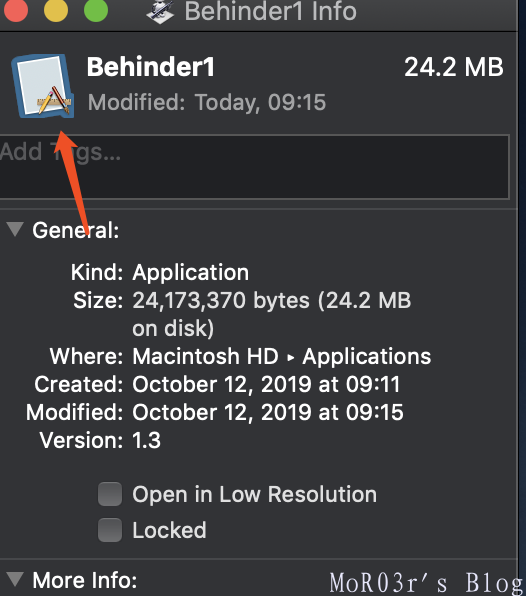Viewport: 526px width, 596px height.
Task: Click the title bar proxy icon
Action: coord(160,11)
